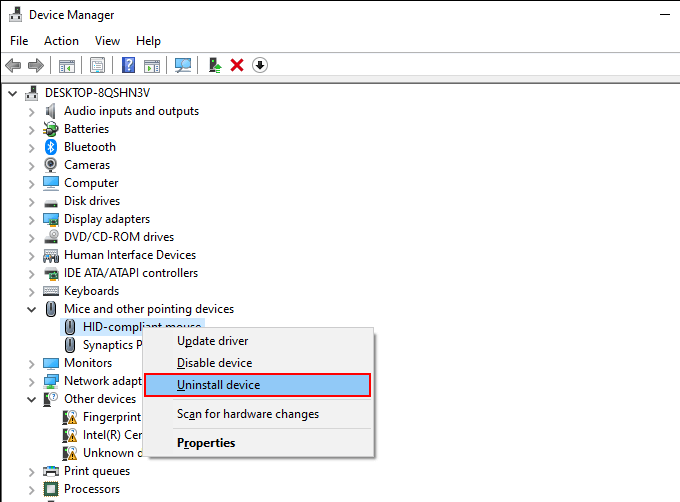The height and width of the screenshot is (502, 680).
Task: Click the Batteries category icon
Action: pyautogui.click(x=51, y=129)
